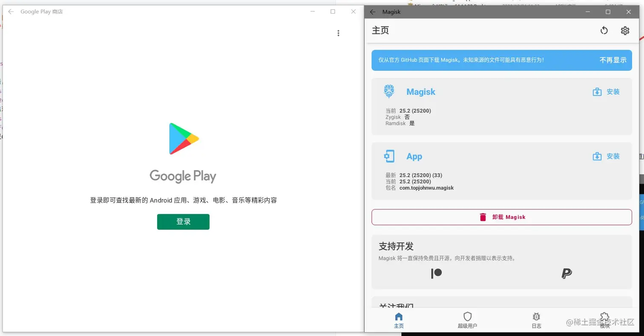Screen dimensions: 644x336
Task: Click the App card phone-gear icon
Action: coord(389,156)
